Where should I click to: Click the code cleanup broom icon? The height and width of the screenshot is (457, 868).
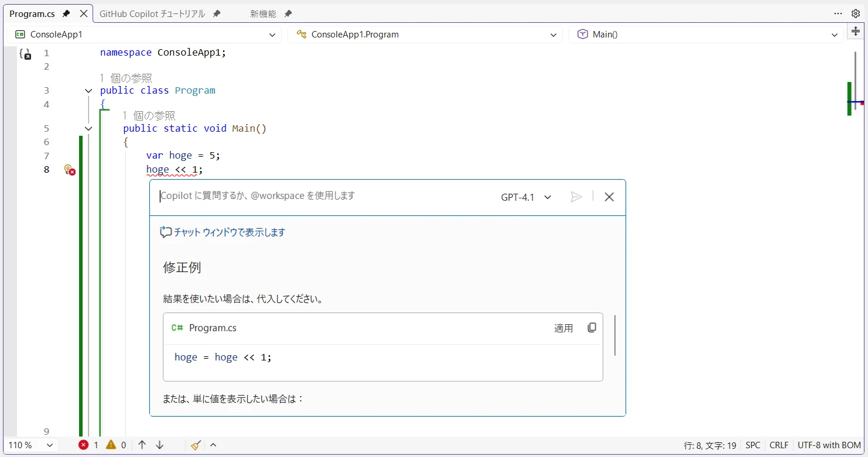click(x=196, y=445)
